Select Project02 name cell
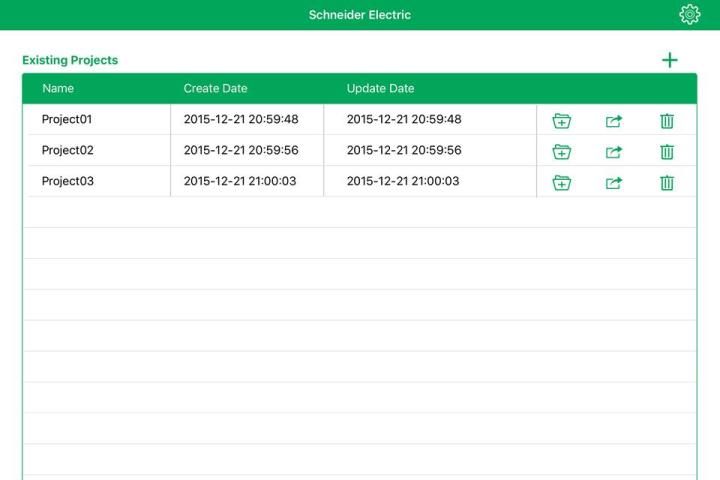 point(67,151)
